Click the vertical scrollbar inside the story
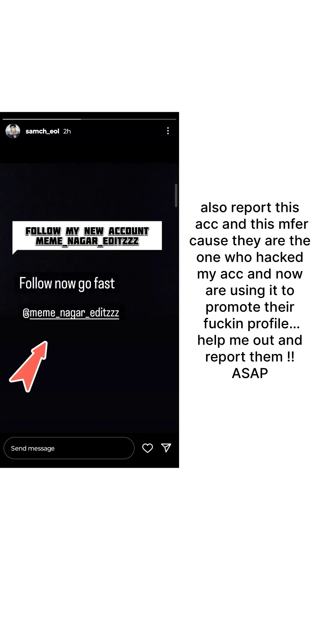 click(176, 195)
